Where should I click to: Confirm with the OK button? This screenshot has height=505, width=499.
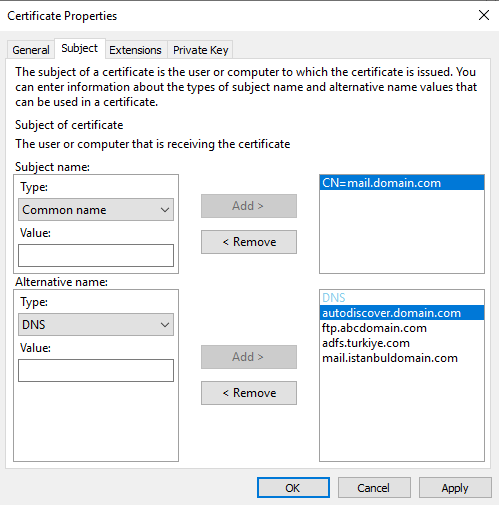293,488
